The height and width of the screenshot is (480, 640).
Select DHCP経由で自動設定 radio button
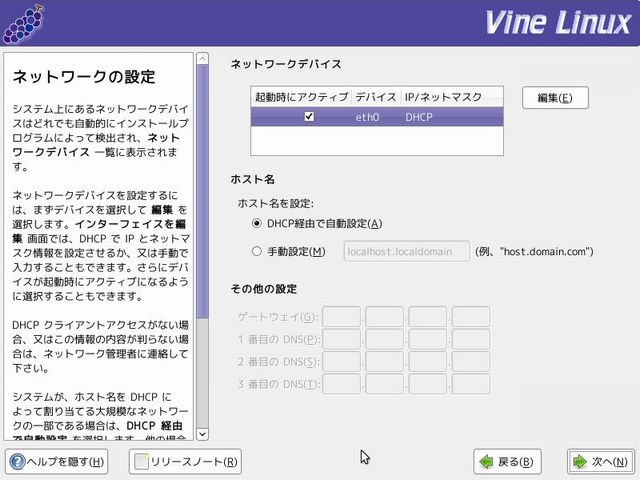click(257, 223)
